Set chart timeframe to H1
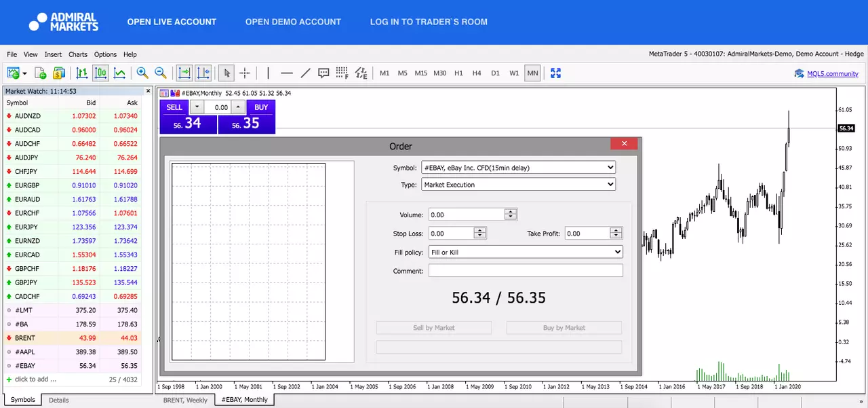The image size is (868, 408). [x=458, y=73]
